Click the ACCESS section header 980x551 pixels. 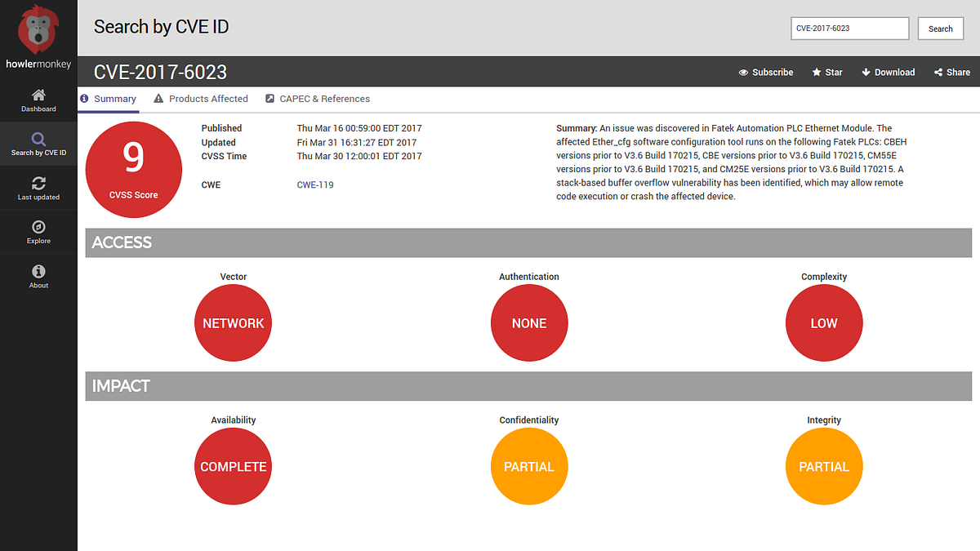tap(528, 242)
